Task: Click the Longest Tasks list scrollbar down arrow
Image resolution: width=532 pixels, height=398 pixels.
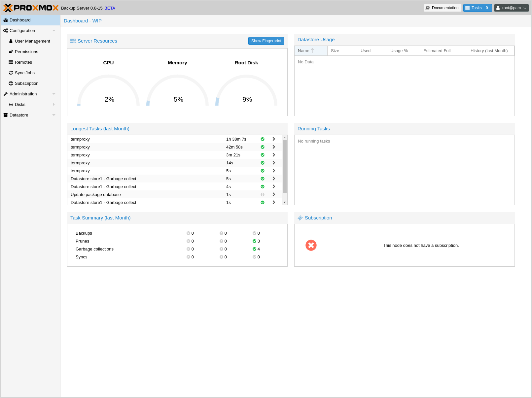Action: (x=285, y=202)
